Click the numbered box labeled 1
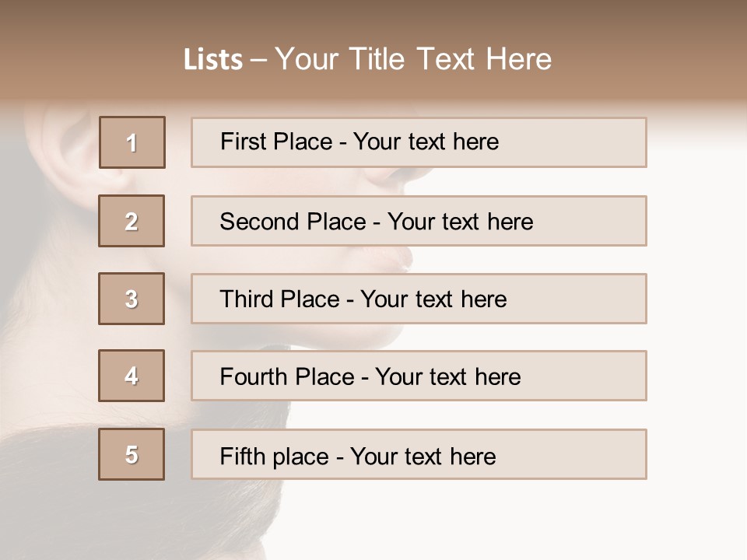Screen dimensions: 747x560 click(132, 142)
